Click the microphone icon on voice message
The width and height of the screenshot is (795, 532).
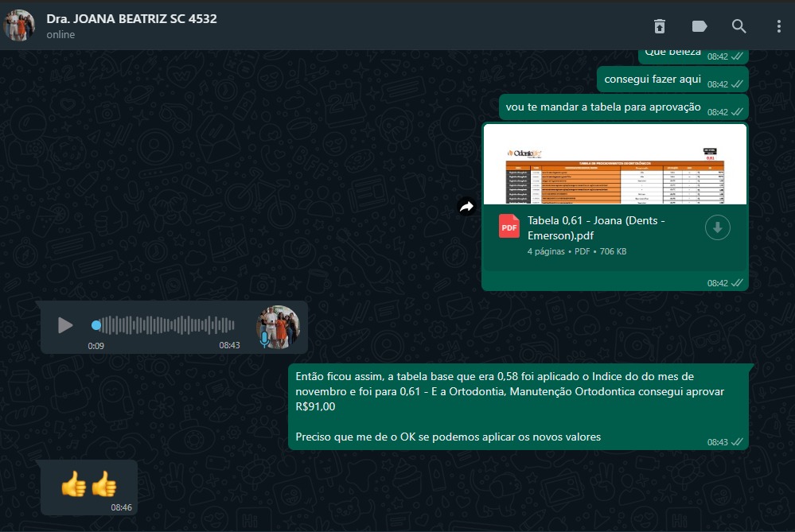(264, 340)
